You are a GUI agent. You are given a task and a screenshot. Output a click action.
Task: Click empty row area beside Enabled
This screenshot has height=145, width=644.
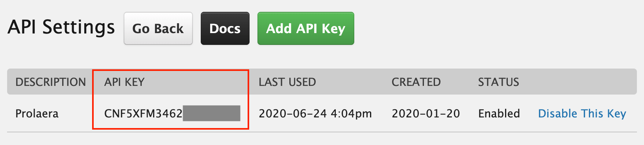[529, 113]
